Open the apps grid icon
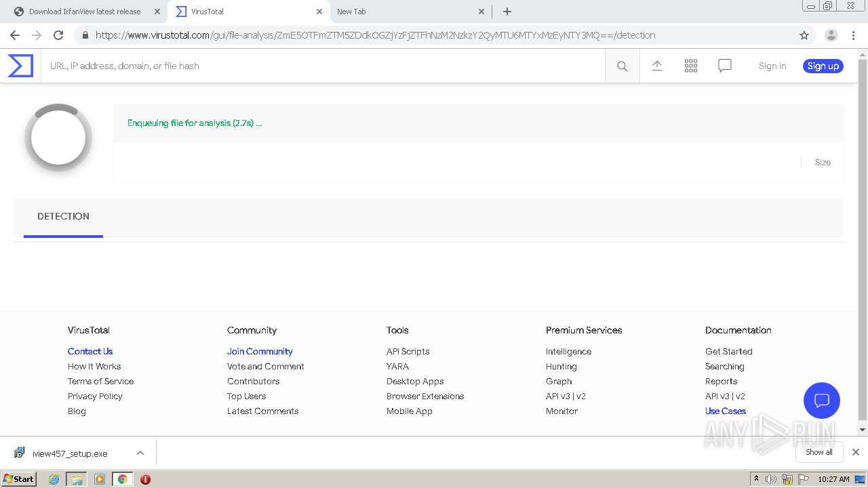Screen dimensions: 868x488 pos(690,66)
